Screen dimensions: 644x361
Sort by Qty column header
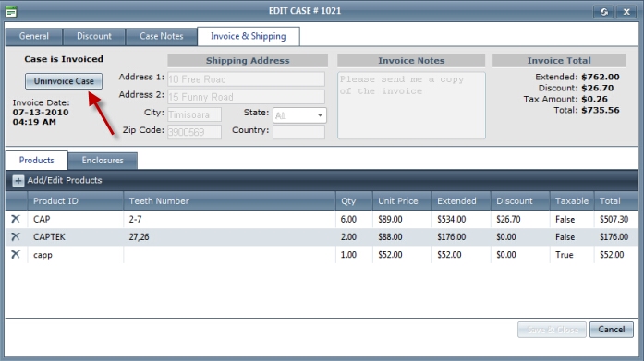(354, 201)
